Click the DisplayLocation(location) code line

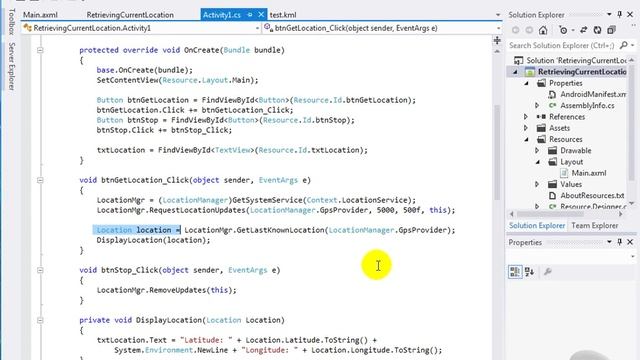click(153, 240)
